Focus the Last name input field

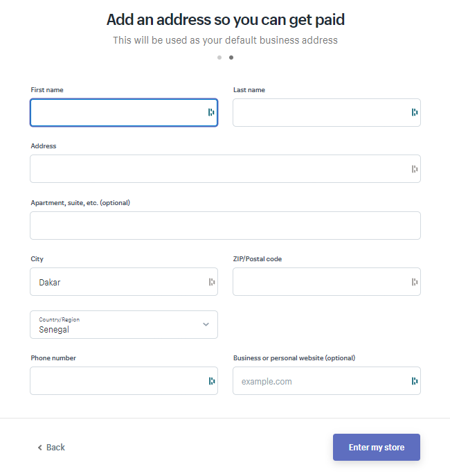click(327, 113)
